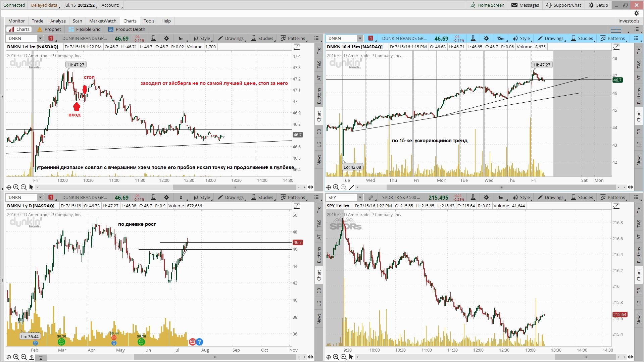This screenshot has height=362, width=644.
Task: Open Studies menu in daily DNKN chart
Action: [x=263, y=197]
